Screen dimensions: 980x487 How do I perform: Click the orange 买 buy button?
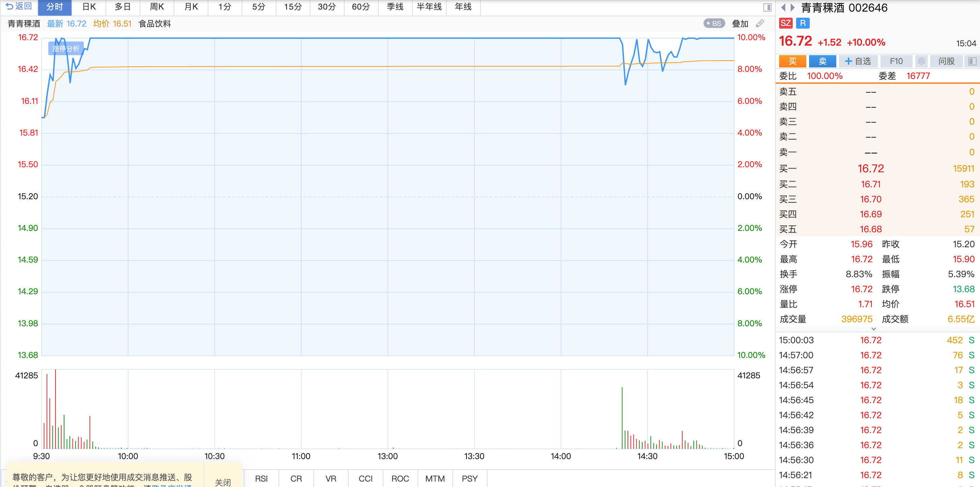coord(792,61)
